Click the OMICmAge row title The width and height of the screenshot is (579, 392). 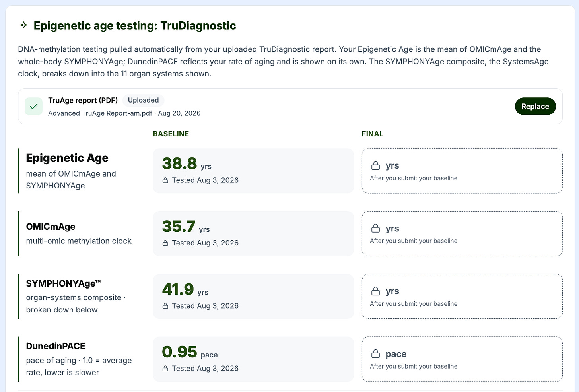pos(51,227)
